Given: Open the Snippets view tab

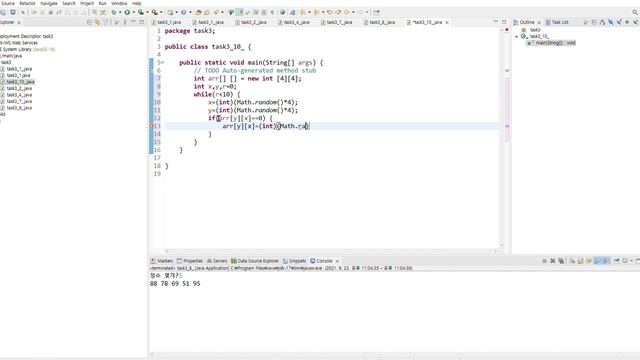Looking at the screenshot, I should coord(294,261).
